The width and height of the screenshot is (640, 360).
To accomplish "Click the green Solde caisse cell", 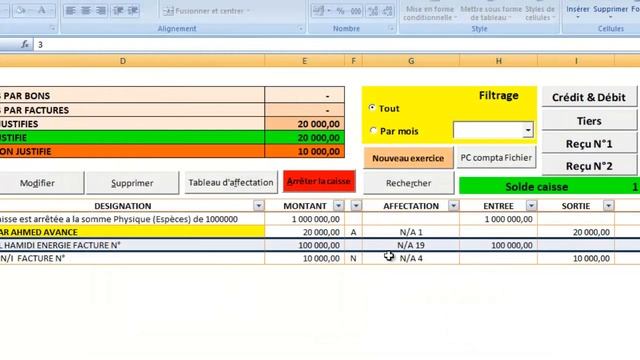I will pyautogui.click(x=549, y=187).
